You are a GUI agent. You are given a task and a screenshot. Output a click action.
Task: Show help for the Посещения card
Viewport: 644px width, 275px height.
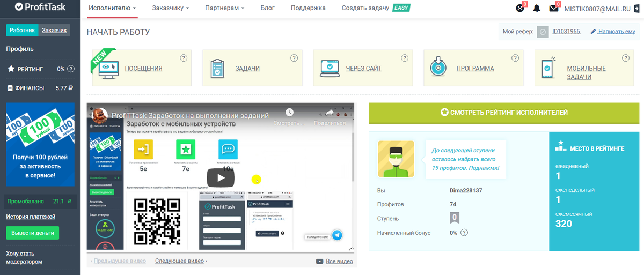pyautogui.click(x=184, y=58)
